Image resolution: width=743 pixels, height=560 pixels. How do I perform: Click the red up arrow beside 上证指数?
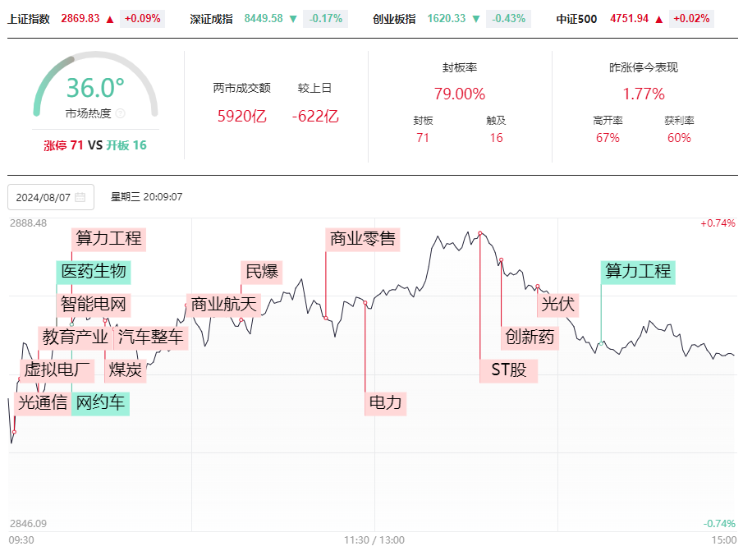[x=110, y=19]
